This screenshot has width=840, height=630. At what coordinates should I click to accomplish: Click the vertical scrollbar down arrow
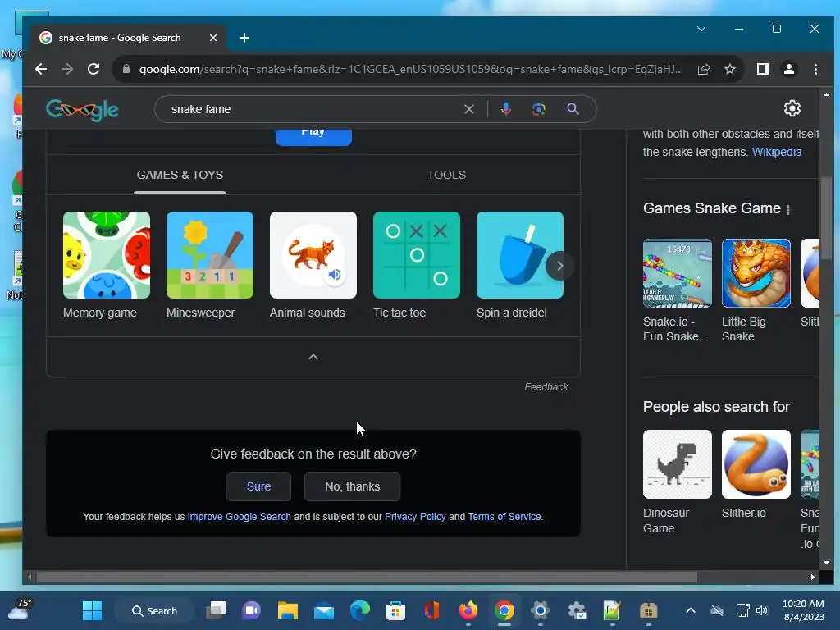[826, 563]
